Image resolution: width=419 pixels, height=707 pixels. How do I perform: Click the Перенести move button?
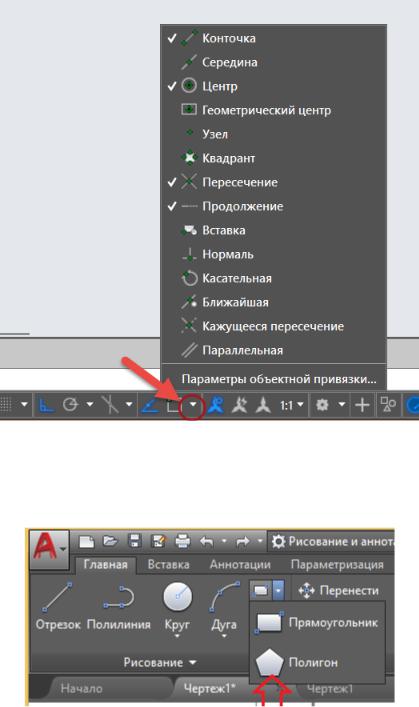[x=339, y=591]
